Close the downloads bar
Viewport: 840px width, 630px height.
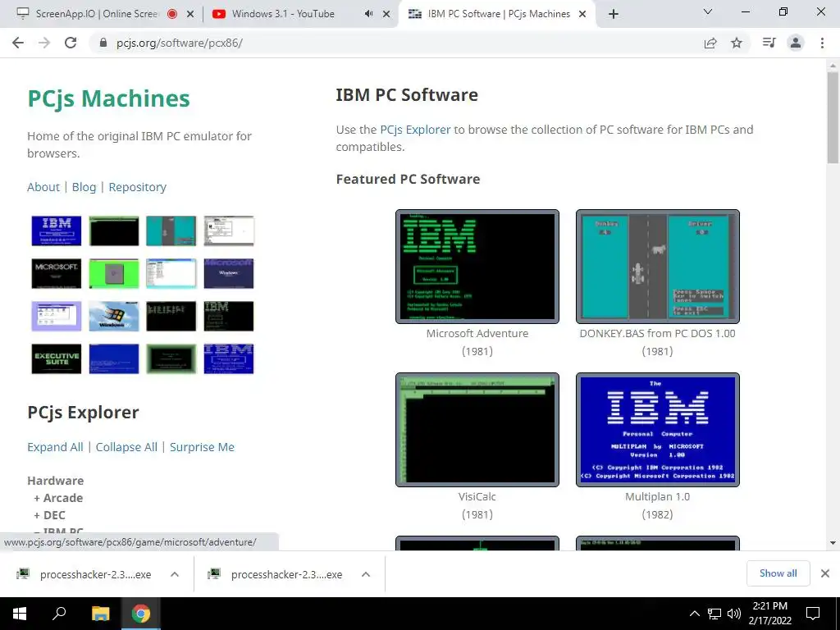pos(825,573)
